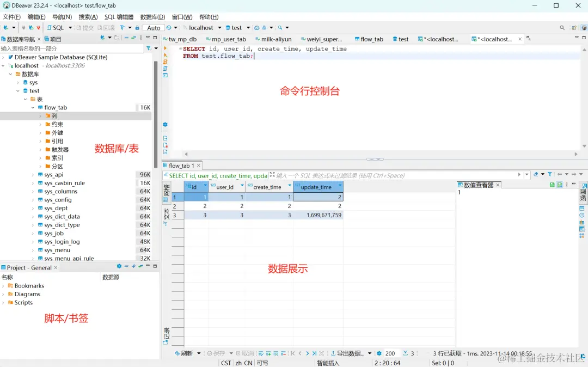588x367 pixels.
Task: Expand the Bookmarks folder
Action: point(3,286)
